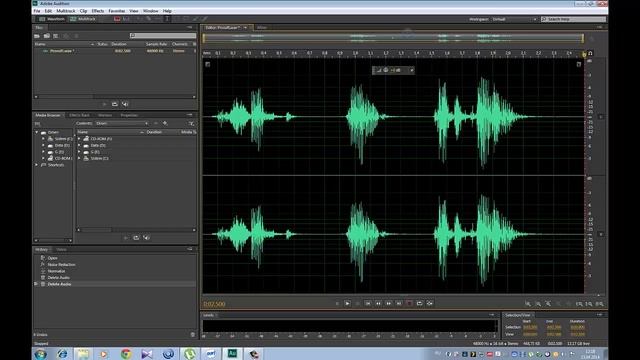Click the play preview icon in Media Browser
This screenshot has height=360, width=640.
pyautogui.click(x=126, y=238)
